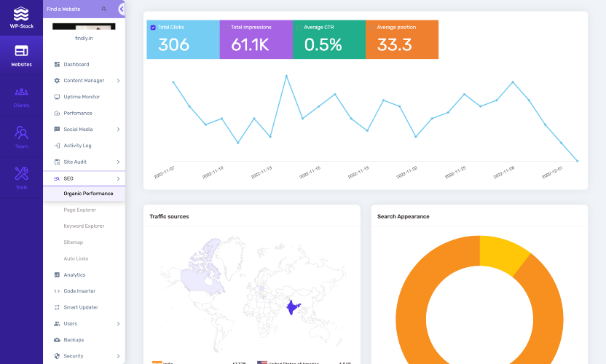Click the Backups cloud icon
The image size is (606, 364).
click(57, 340)
